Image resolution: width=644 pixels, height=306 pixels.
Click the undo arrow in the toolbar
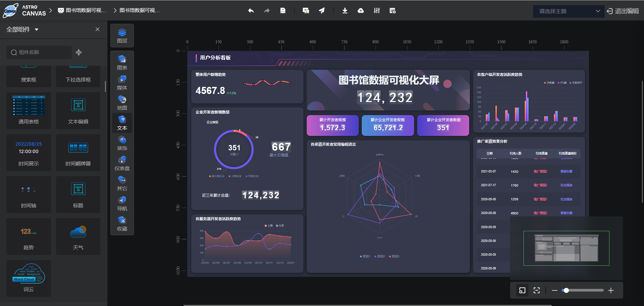[x=251, y=10]
